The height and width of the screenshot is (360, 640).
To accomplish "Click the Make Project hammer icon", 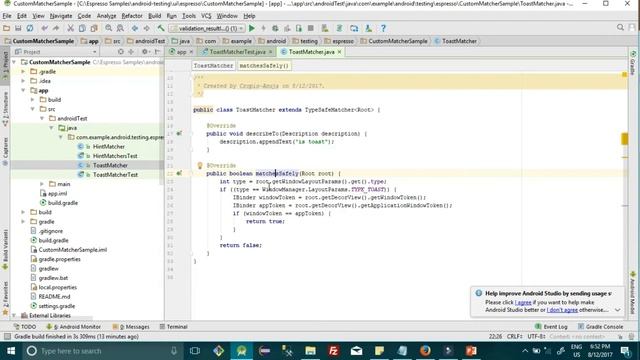I will click(x=161, y=28).
